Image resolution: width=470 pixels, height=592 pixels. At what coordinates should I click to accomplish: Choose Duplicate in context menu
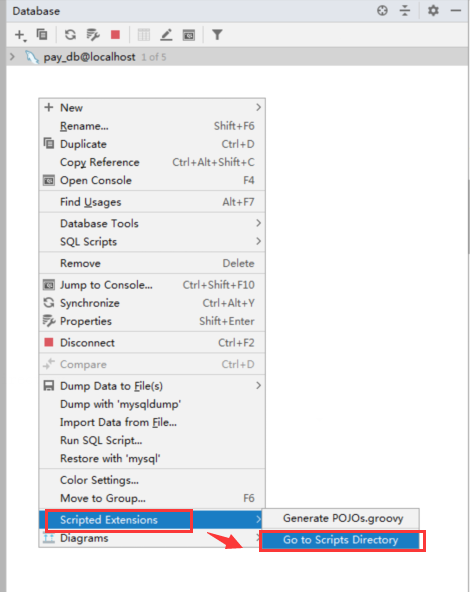pyautogui.click(x=152, y=144)
